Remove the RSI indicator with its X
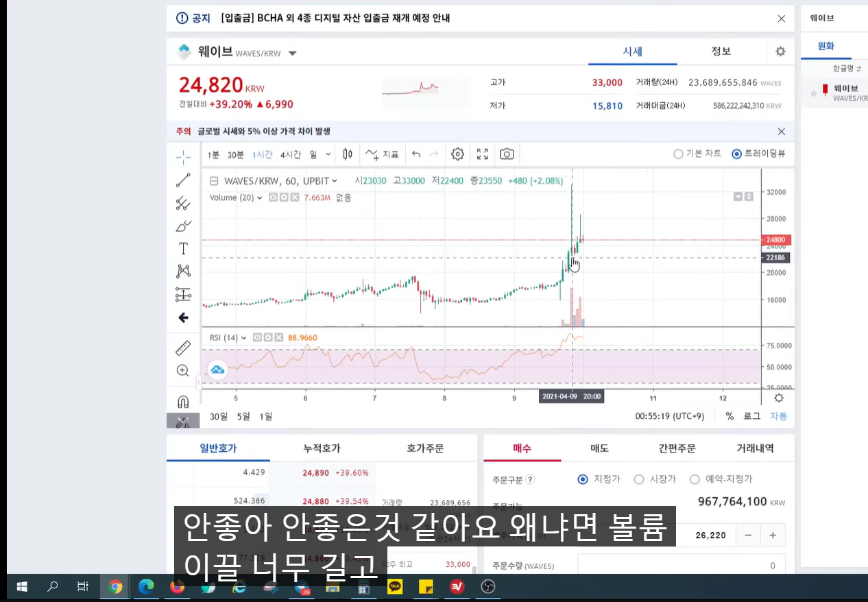 pos(278,337)
